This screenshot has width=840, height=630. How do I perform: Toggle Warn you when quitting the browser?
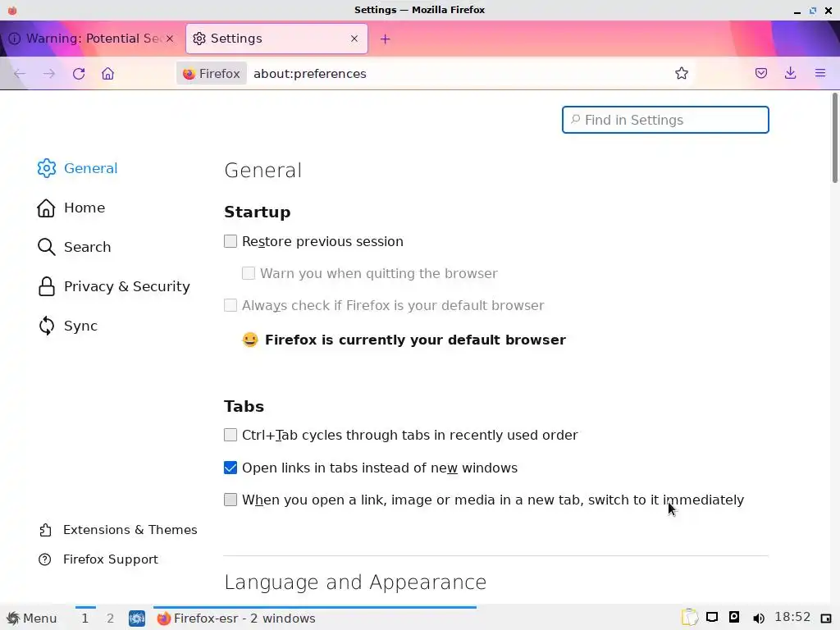pos(249,273)
